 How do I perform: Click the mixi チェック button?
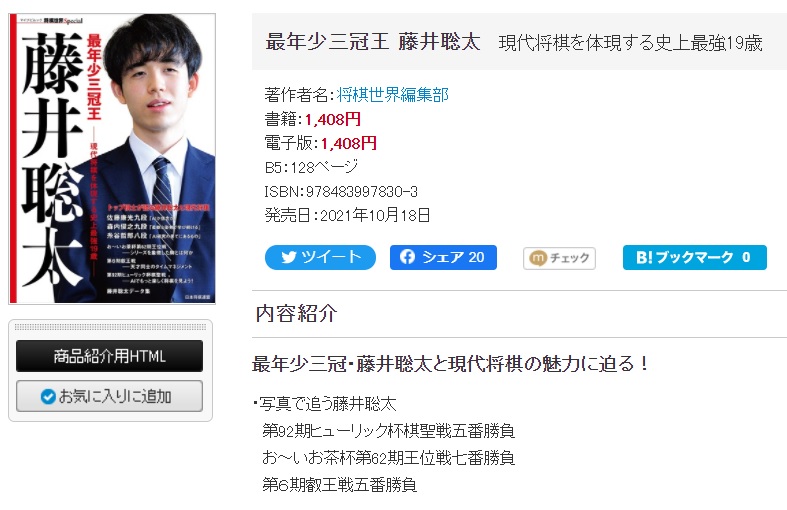[559, 259]
